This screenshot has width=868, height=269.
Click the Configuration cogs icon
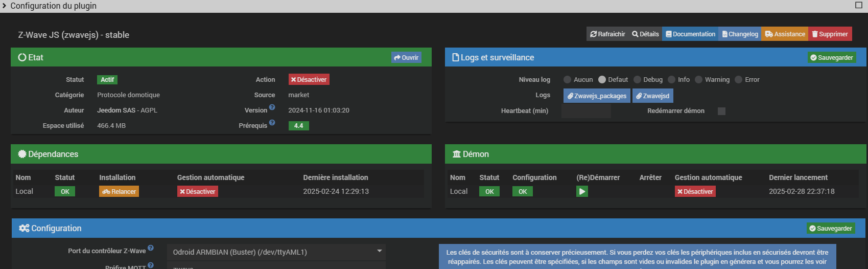(x=24, y=228)
